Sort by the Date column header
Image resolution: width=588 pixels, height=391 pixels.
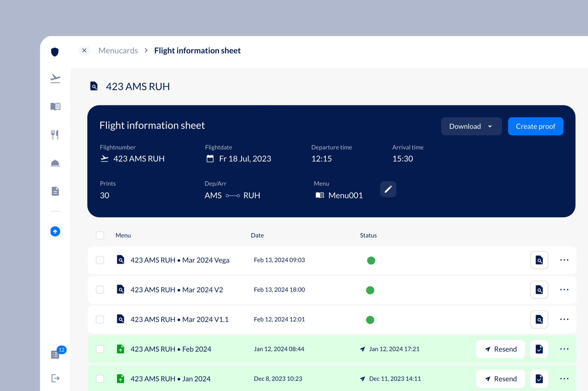(257, 235)
